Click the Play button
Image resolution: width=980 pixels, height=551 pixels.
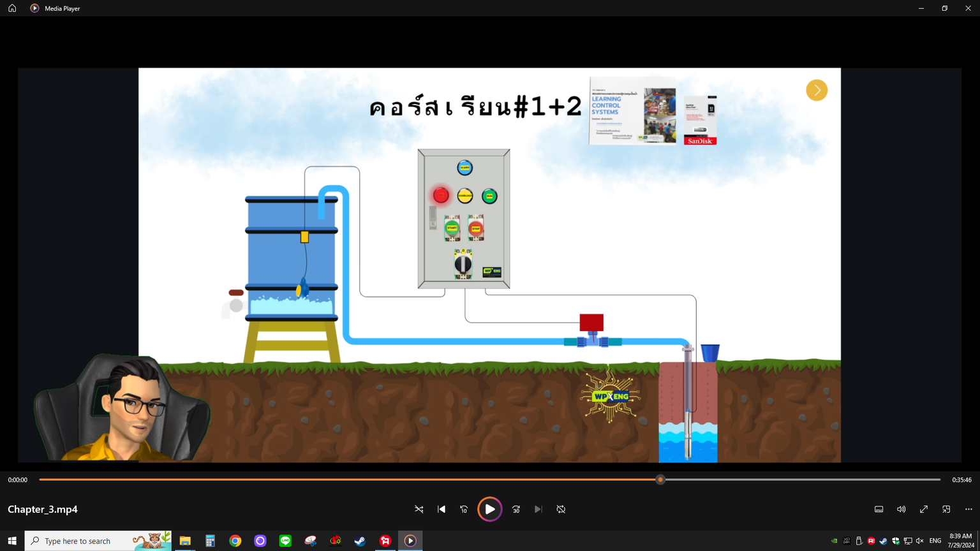point(489,509)
